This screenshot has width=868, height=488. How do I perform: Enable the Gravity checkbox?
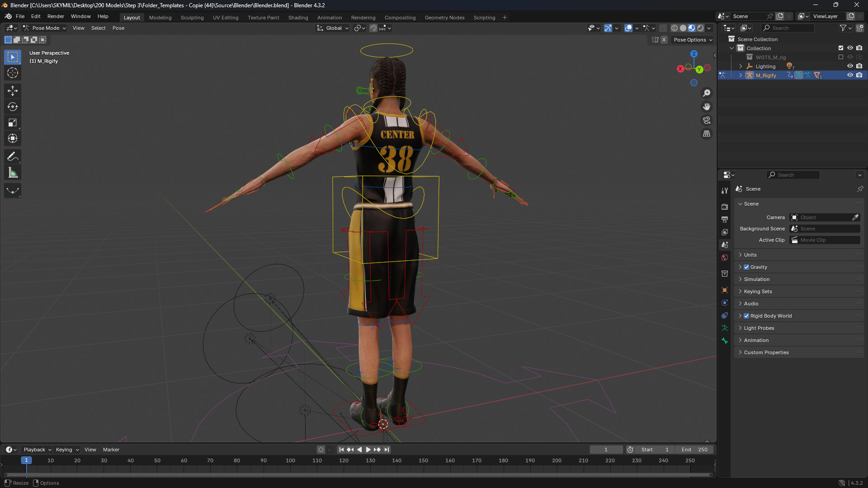746,267
